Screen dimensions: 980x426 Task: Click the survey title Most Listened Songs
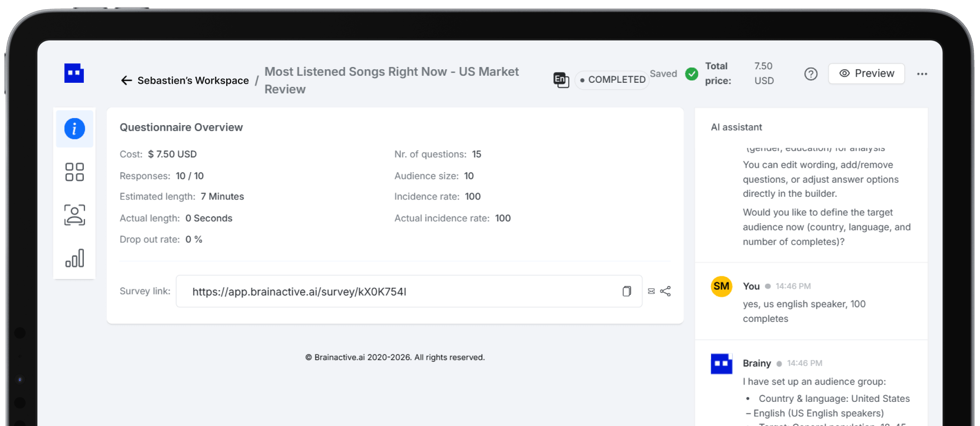(x=391, y=80)
